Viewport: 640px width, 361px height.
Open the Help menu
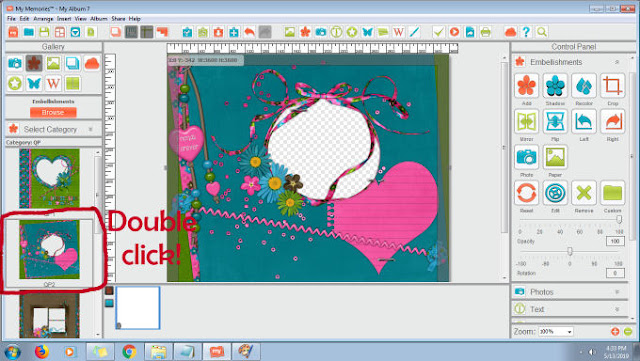tap(135, 18)
